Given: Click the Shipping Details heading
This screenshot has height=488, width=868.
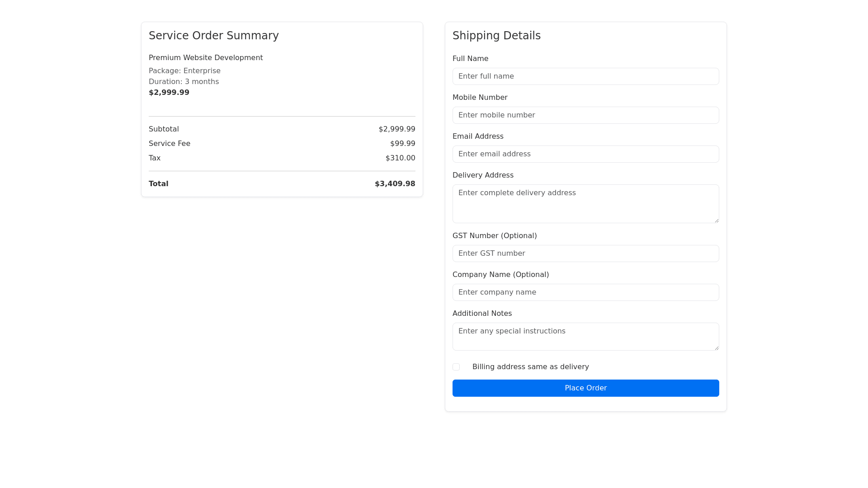Looking at the screenshot, I should tap(496, 36).
